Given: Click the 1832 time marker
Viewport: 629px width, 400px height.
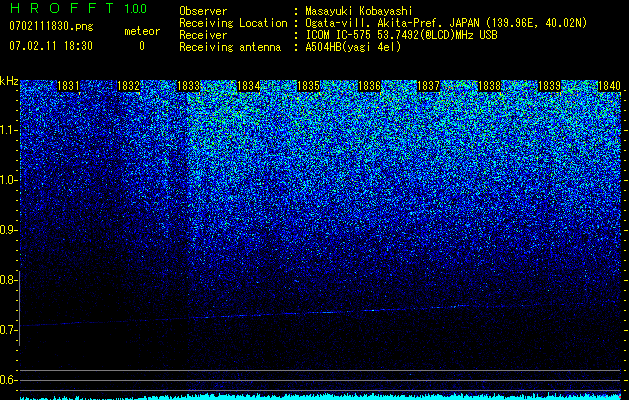Looking at the screenshot, I should point(128,86).
